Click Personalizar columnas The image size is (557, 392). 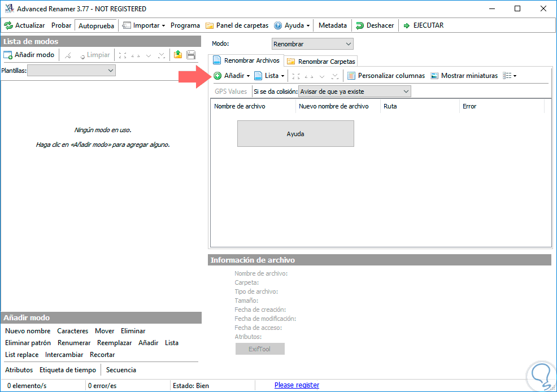tap(386, 76)
